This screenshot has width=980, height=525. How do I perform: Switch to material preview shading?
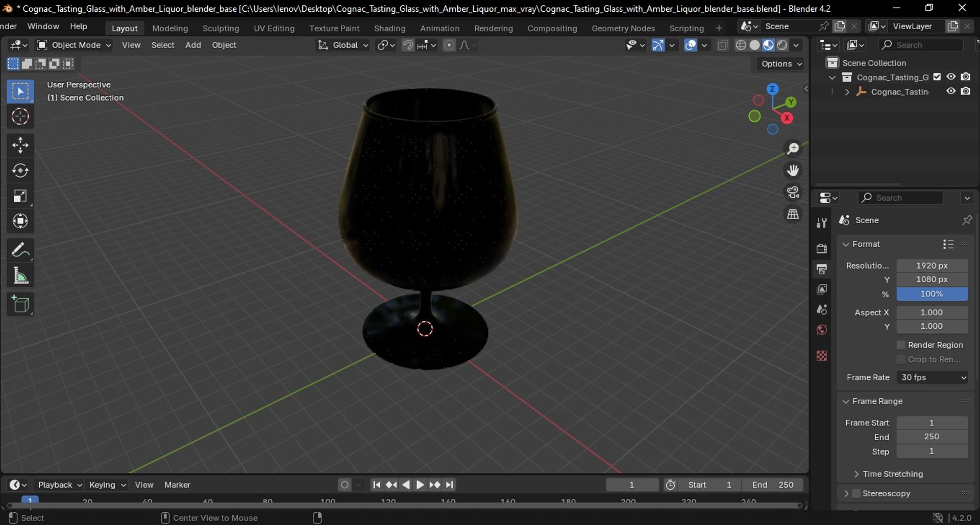pyautogui.click(x=769, y=45)
